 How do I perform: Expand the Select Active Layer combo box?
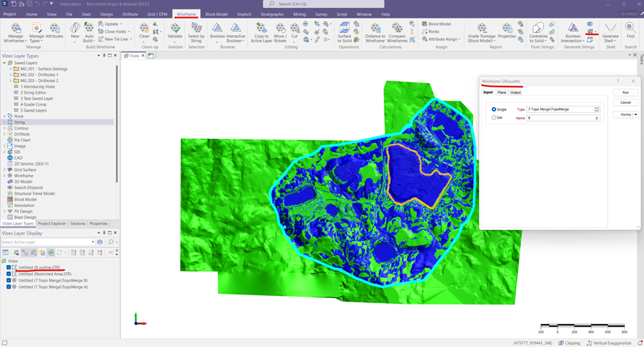coord(92,242)
